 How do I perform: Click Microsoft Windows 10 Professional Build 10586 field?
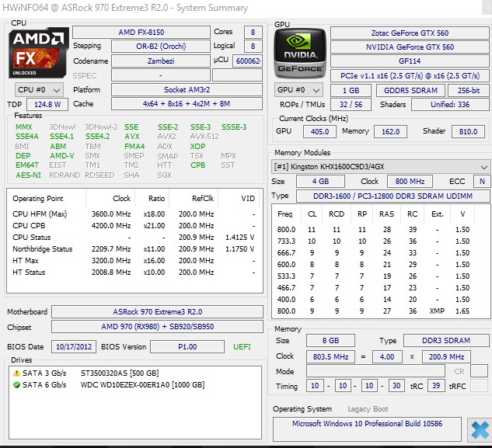pyautogui.click(x=367, y=429)
